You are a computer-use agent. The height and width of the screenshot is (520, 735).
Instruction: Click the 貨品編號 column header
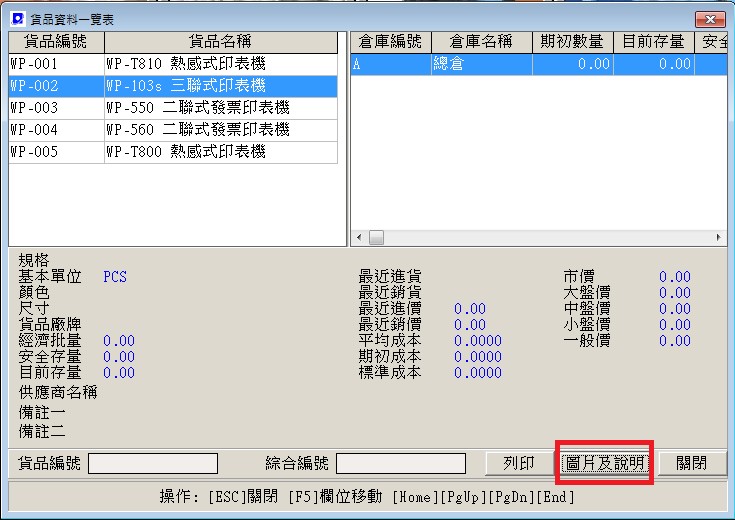[x=56, y=42]
